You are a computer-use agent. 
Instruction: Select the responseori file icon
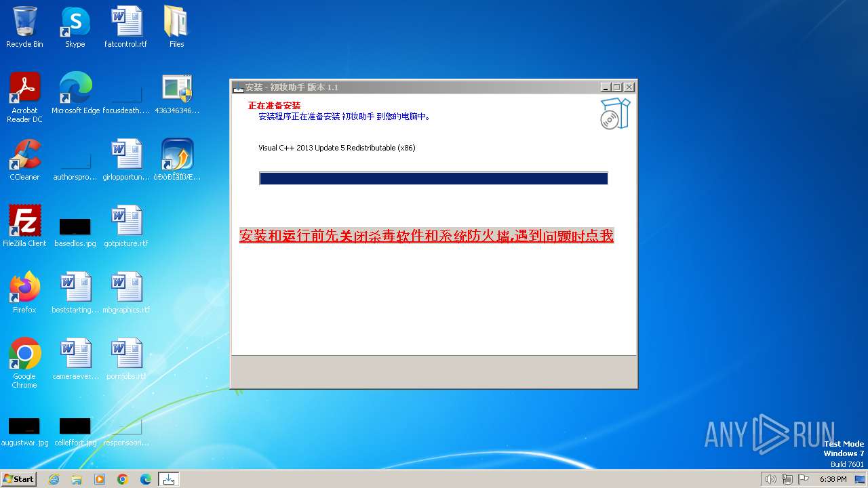(126, 432)
